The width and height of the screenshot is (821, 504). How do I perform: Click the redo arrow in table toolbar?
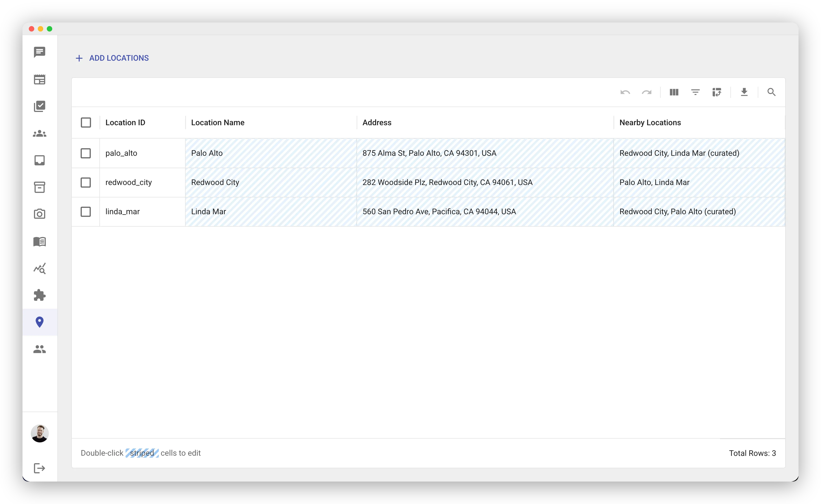click(647, 92)
